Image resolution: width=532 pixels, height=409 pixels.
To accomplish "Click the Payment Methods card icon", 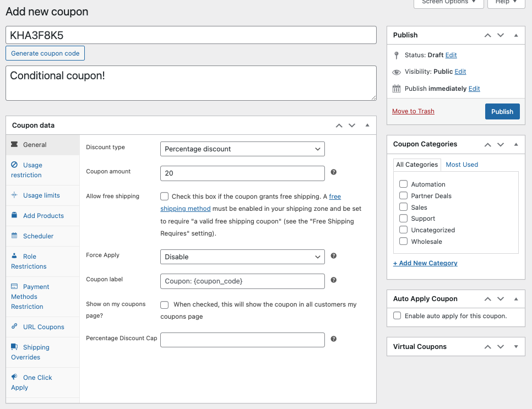I will [14, 286].
